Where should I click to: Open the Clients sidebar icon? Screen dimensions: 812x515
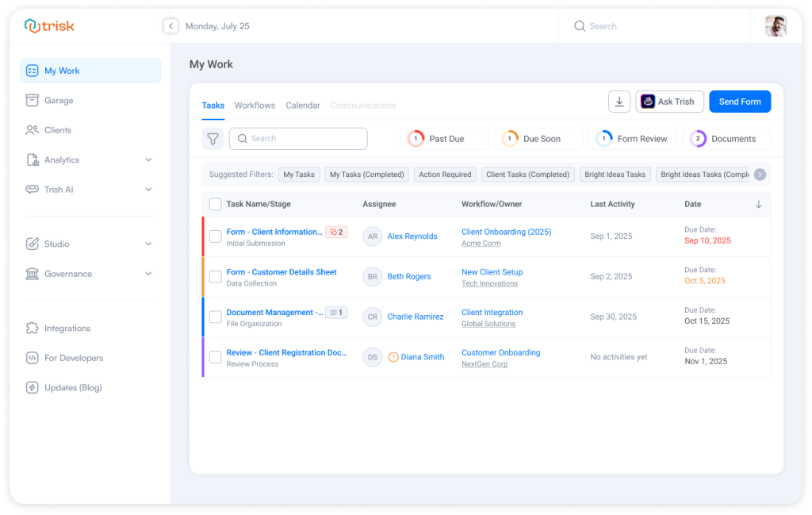coord(32,129)
